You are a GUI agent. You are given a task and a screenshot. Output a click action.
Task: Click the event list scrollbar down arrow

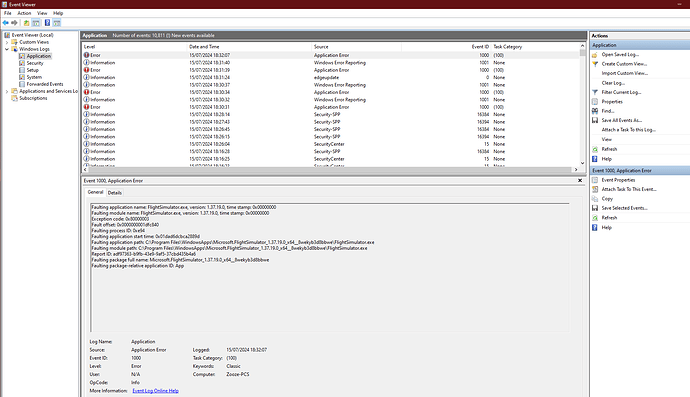click(x=582, y=163)
